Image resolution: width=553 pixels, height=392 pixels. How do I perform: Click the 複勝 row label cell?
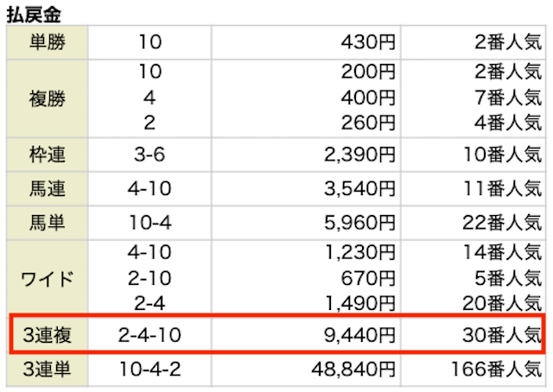[x=48, y=96]
